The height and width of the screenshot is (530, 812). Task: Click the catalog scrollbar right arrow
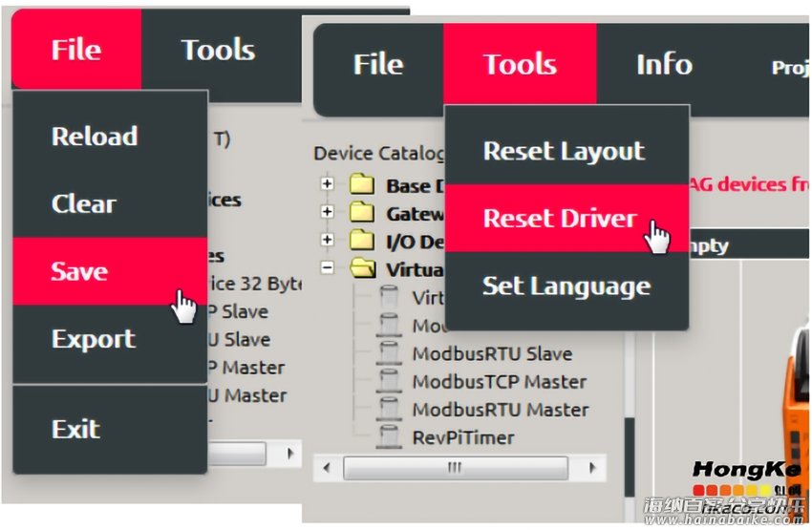coord(592,468)
